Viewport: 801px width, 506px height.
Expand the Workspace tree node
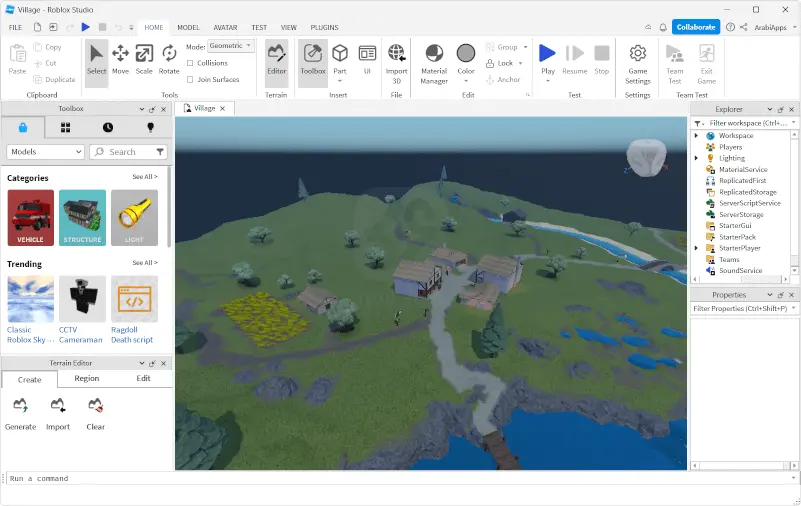(x=696, y=136)
